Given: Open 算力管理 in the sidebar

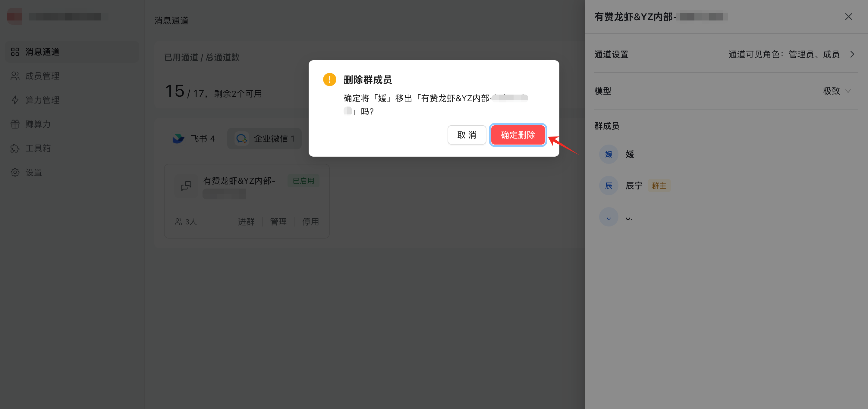Looking at the screenshot, I should coord(72,100).
